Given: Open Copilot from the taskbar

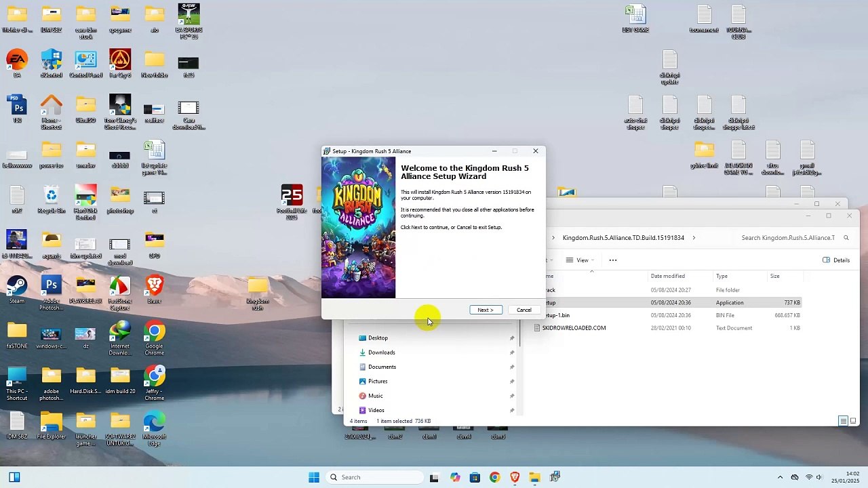Looking at the screenshot, I should (455, 477).
